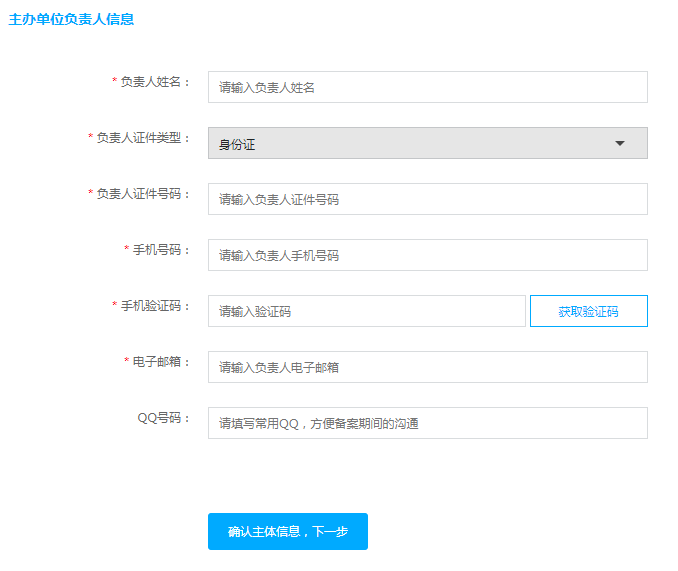
Task: Focus the 电子邮箱 input field
Action: [x=428, y=367]
